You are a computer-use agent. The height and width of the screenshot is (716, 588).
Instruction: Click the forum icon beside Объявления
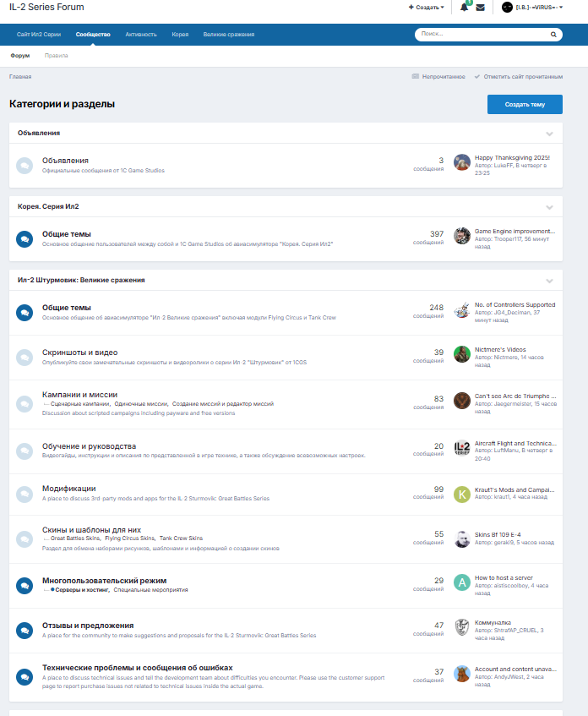(24, 165)
